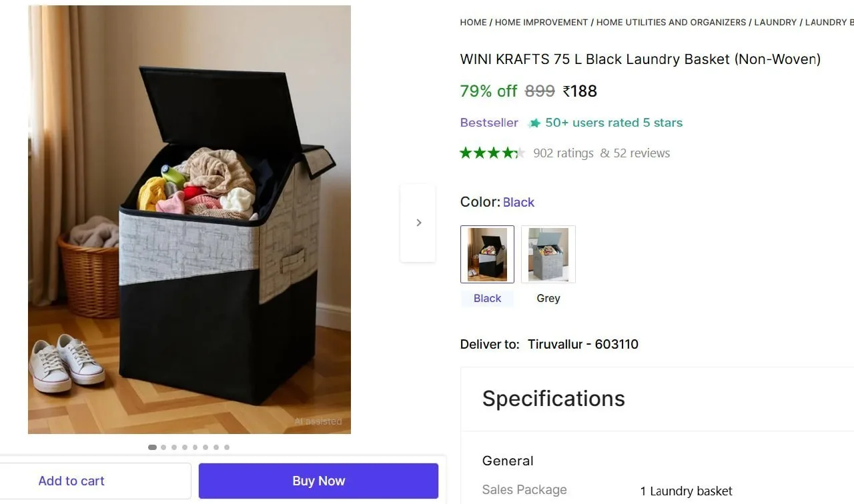Click the green badge icon beside 50+ users
This screenshot has height=504, width=854.
click(x=534, y=123)
